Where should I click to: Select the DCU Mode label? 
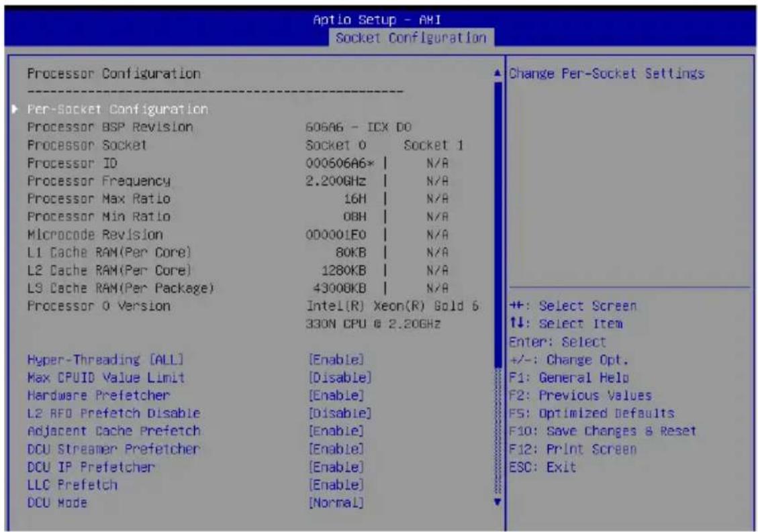(x=57, y=503)
